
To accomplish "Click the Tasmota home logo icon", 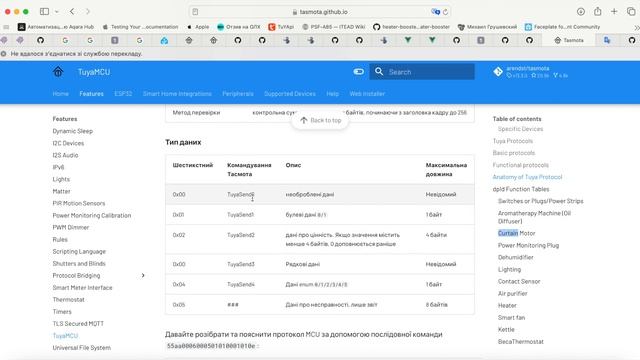I will 58,72.
